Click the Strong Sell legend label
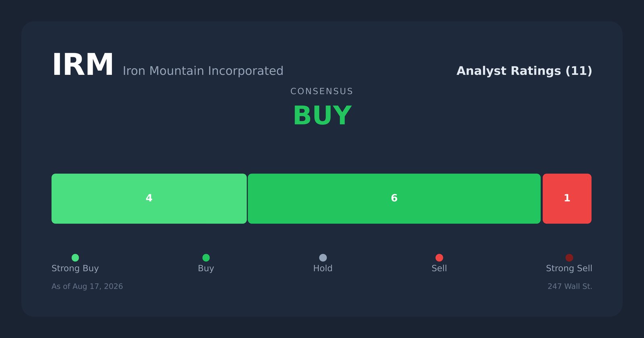 coord(569,268)
